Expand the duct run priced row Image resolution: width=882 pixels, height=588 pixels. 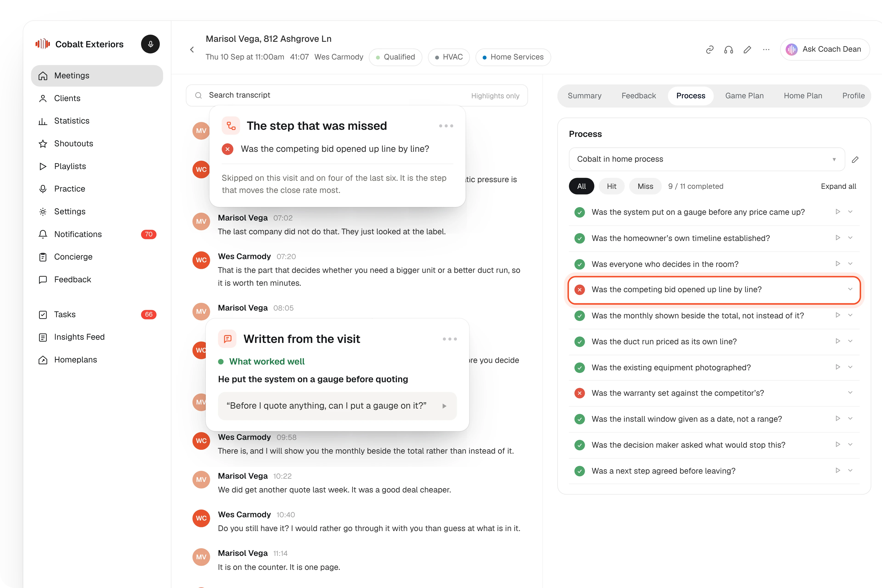[850, 341]
